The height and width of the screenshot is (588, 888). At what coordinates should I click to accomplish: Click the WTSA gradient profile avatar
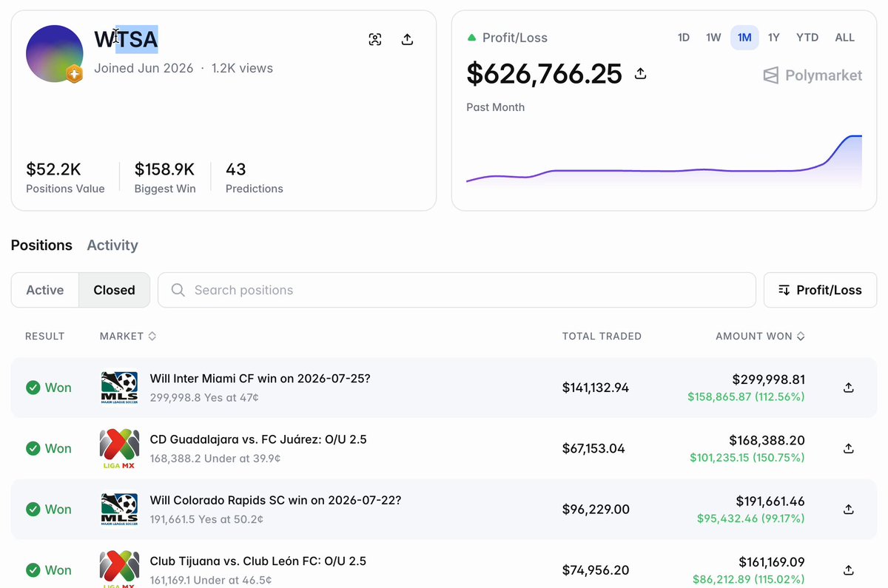pos(54,53)
